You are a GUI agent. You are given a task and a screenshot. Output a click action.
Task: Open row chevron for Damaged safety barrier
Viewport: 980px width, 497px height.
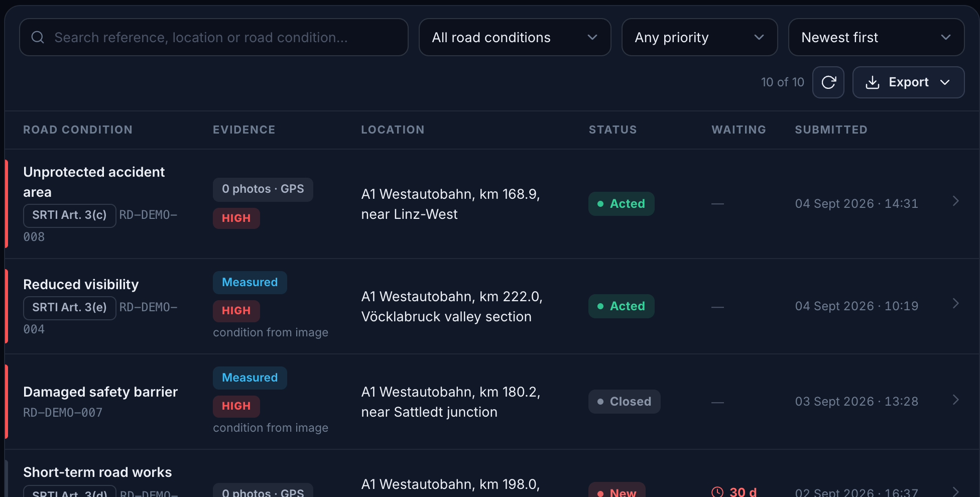coord(955,400)
